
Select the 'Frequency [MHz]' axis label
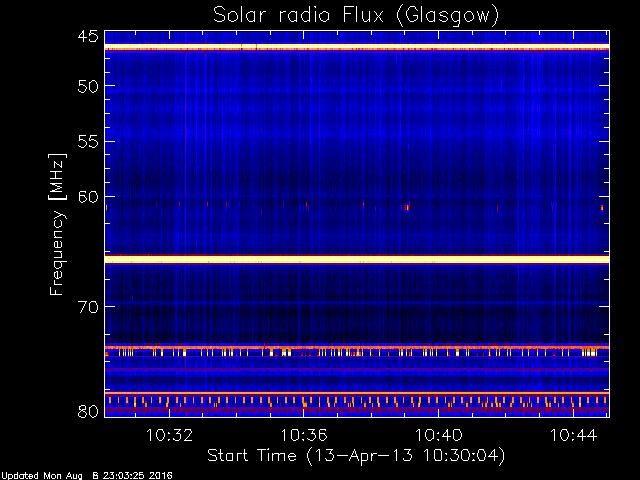(x=57, y=224)
